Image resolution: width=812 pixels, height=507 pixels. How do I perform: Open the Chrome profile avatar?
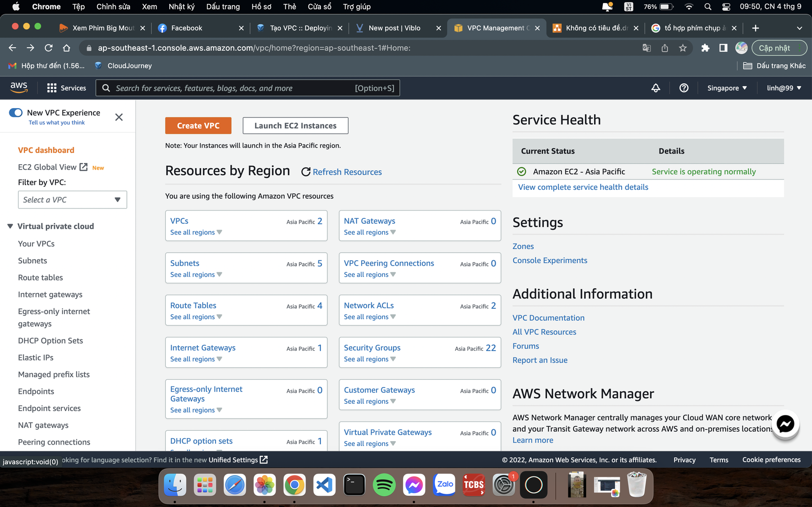[x=741, y=48]
